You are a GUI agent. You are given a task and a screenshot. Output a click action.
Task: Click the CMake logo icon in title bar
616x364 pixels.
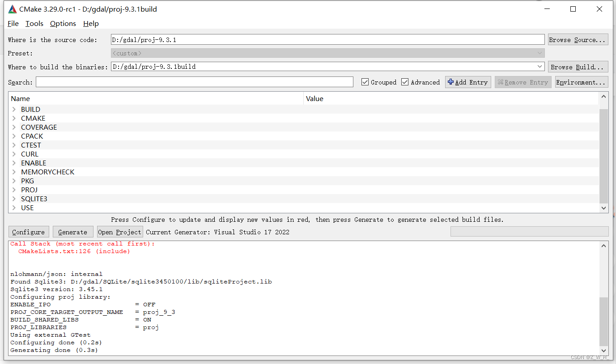point(13,9)
